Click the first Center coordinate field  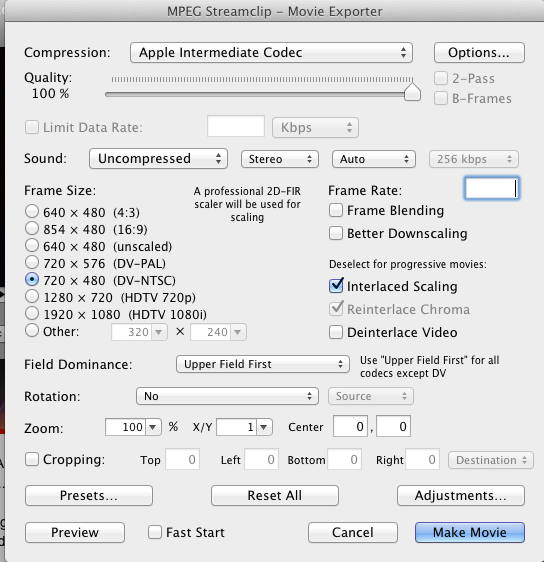point(350,426)
